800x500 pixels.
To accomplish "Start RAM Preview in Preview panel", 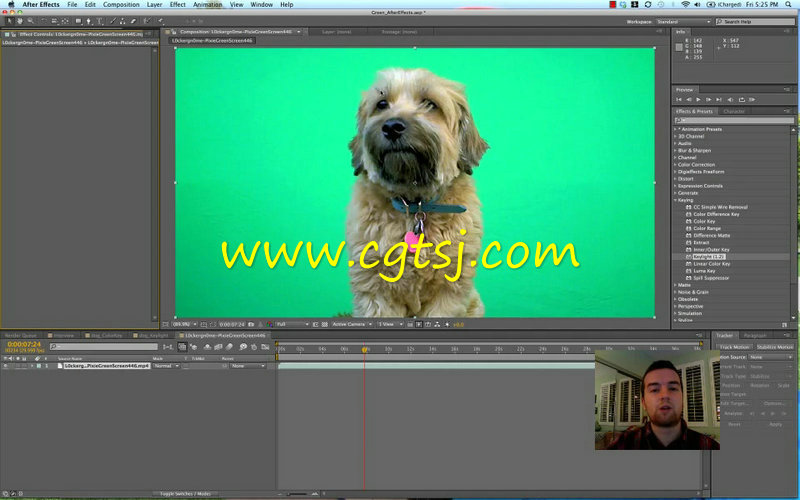I will [752, 99].
